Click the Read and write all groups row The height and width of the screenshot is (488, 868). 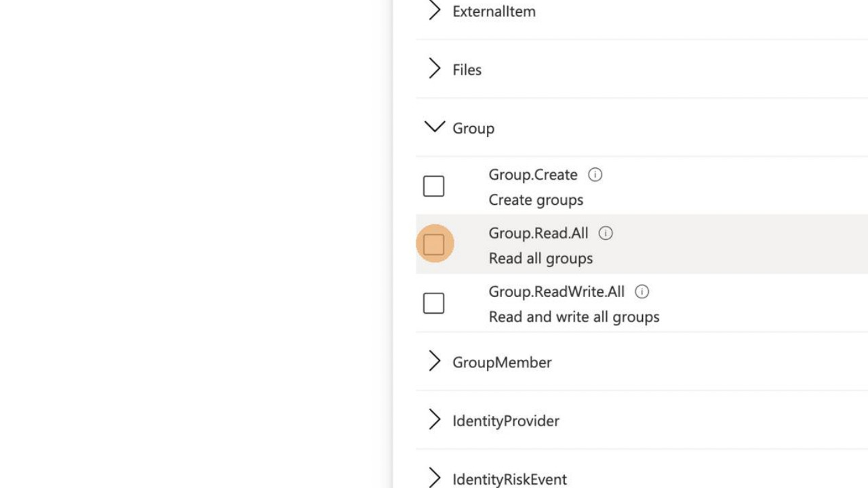(574, 317)
